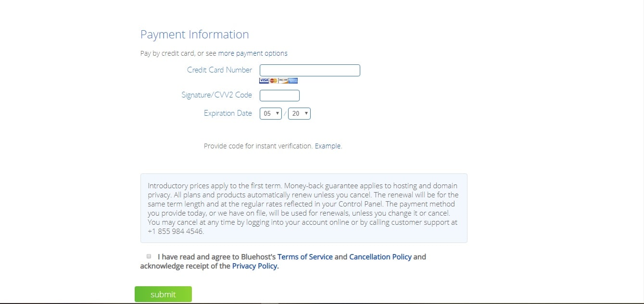
Task: Click the customer support phone number text
Action: coord(176,231)
